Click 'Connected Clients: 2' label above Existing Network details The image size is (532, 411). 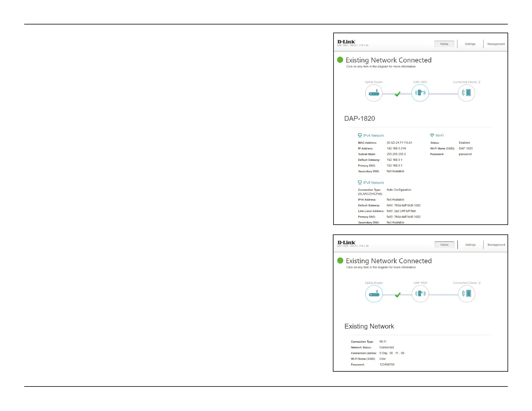467,283
